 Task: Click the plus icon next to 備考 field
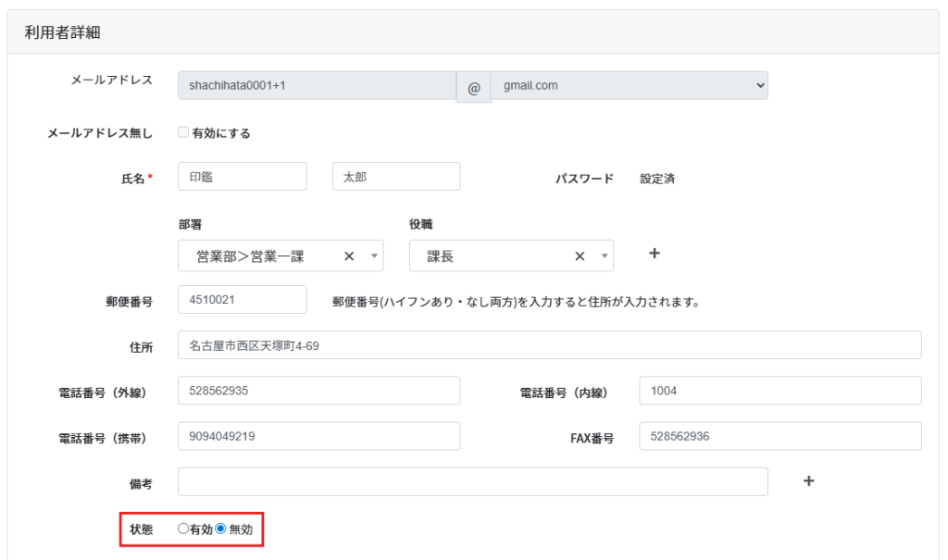808,481
